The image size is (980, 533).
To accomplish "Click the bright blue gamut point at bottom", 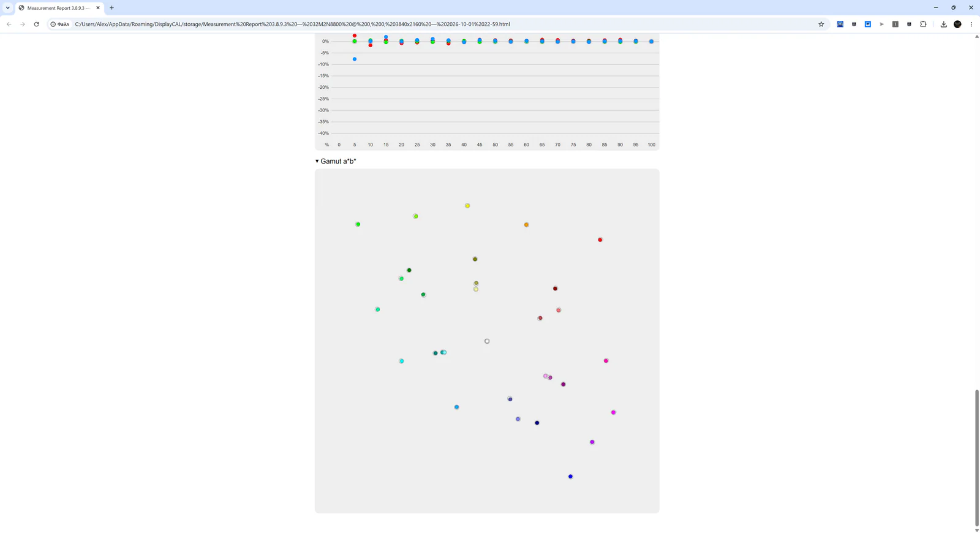I will [570, 477].
